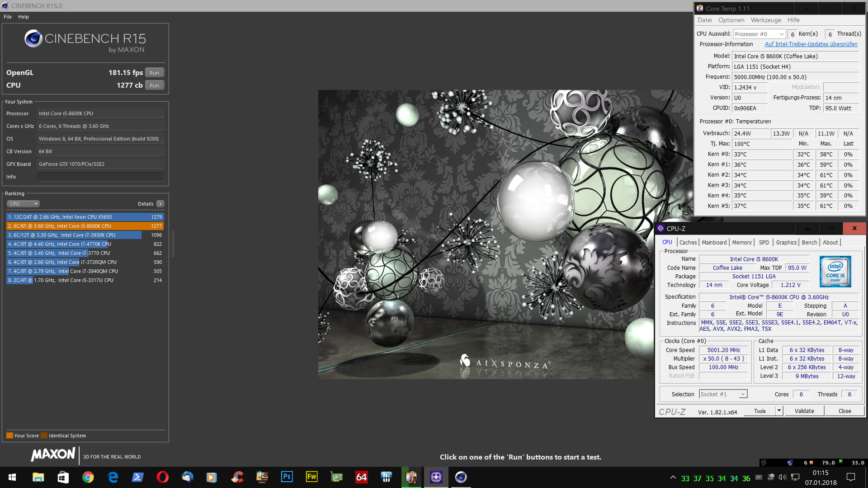Click the Intel driver updates link

pos(811,44)
